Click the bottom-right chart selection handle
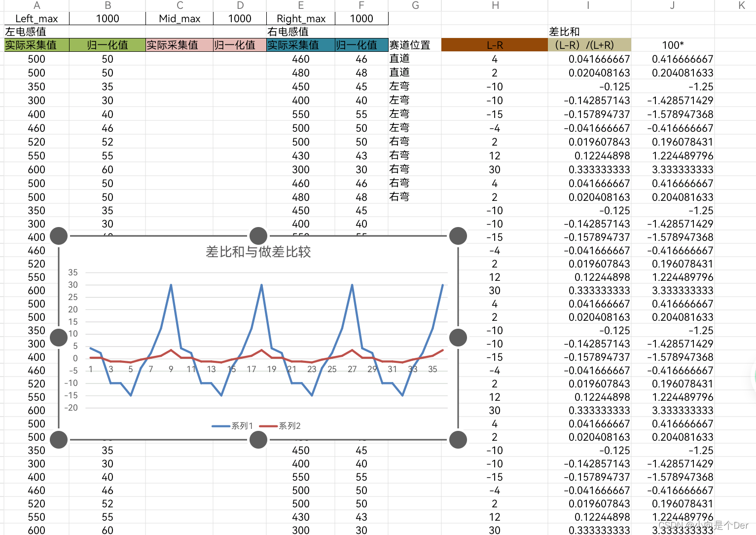Viewport: 756px width, 535px height. pos(458,439)
